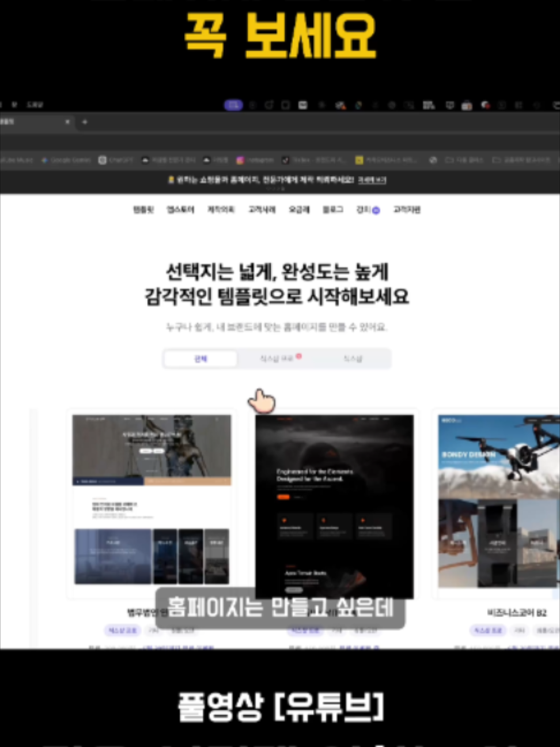Open the 고객사례 navigation menu item
Viewport: 560px width, 747px height.
[x=262, y=210]
